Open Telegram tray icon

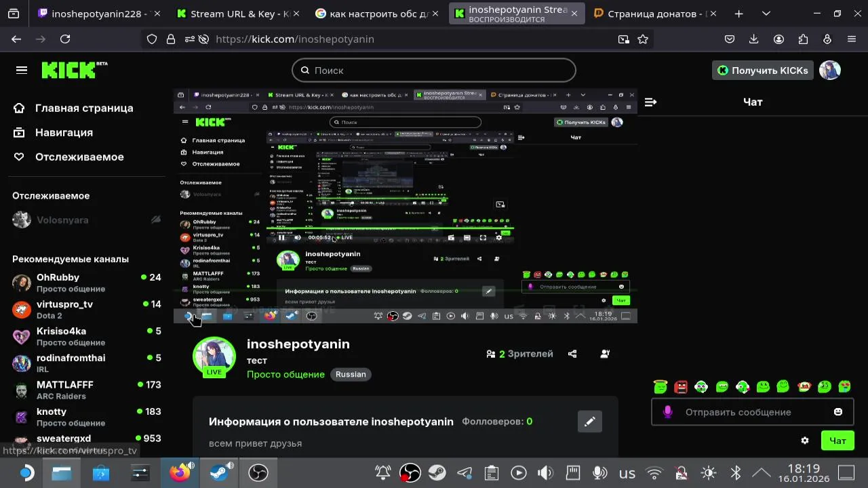465,472
